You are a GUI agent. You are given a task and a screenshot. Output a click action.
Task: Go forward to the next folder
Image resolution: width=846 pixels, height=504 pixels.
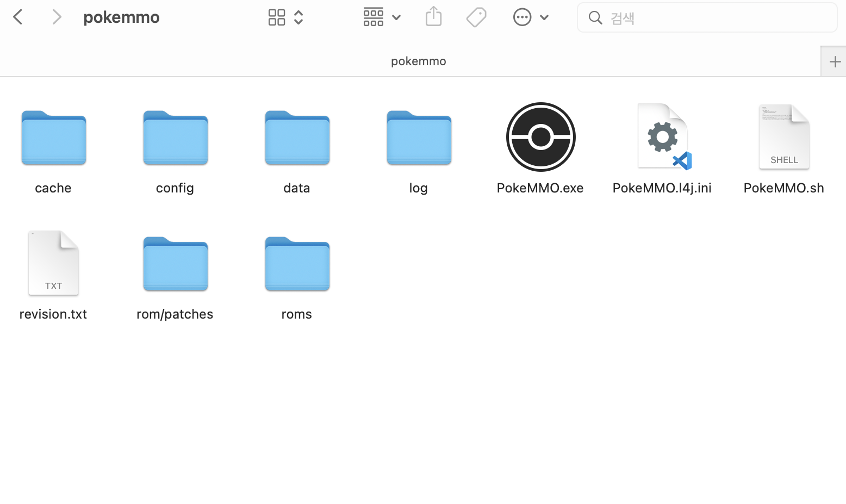pyautogui.click(x=57, y=17)
